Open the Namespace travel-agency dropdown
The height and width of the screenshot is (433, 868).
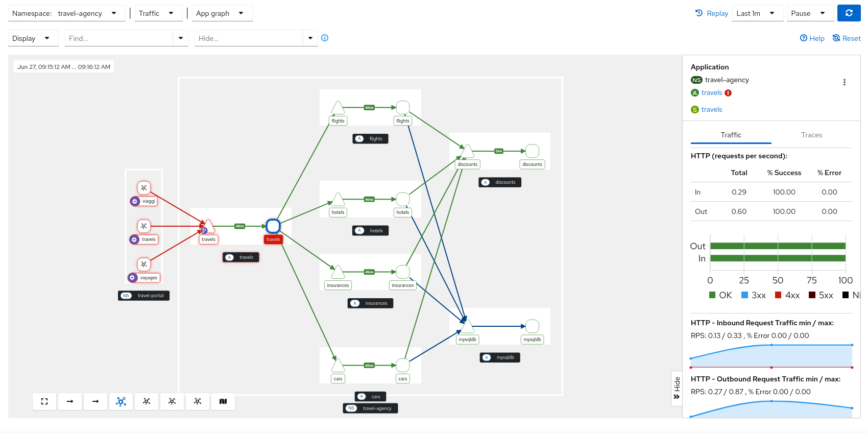click(x=66, y=13)
